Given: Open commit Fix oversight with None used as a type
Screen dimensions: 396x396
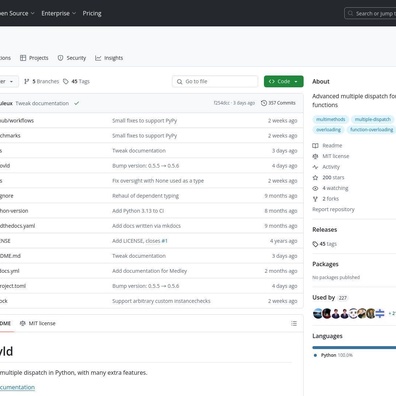Looking at the screenshot, I should (x=158, y=181).
